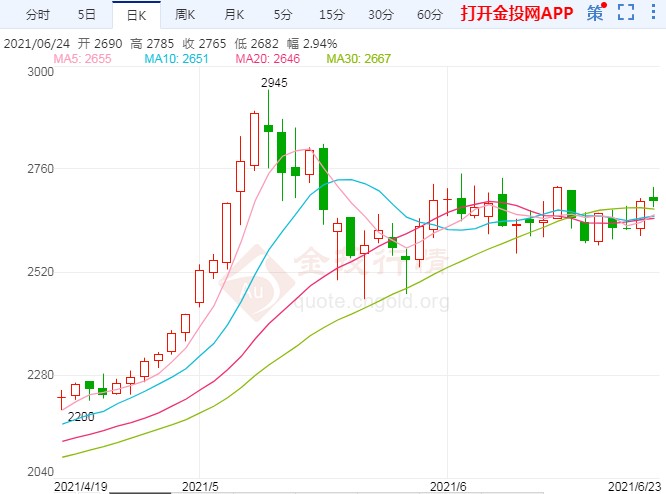
Task: Click the last candlestick at 2021/6/23
Action: pyautogui.click(x=653, y=198)
